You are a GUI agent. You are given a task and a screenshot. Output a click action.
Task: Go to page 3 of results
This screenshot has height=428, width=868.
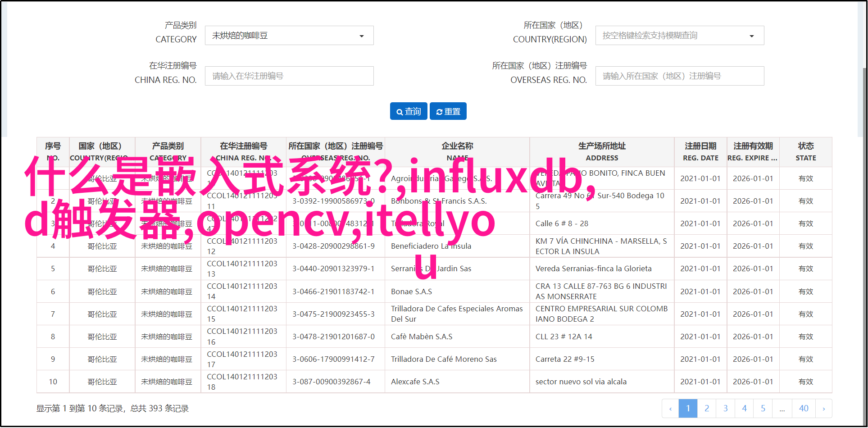[726, 408]
